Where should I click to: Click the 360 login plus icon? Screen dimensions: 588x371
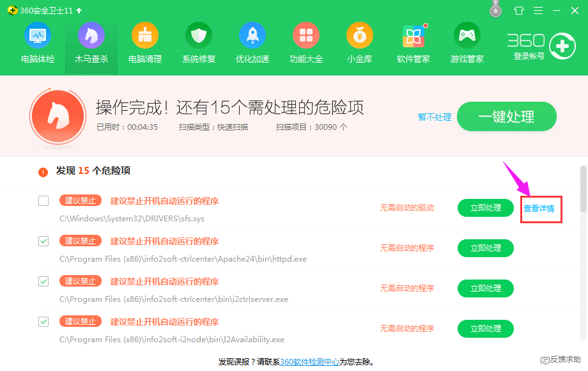[562, 46]
